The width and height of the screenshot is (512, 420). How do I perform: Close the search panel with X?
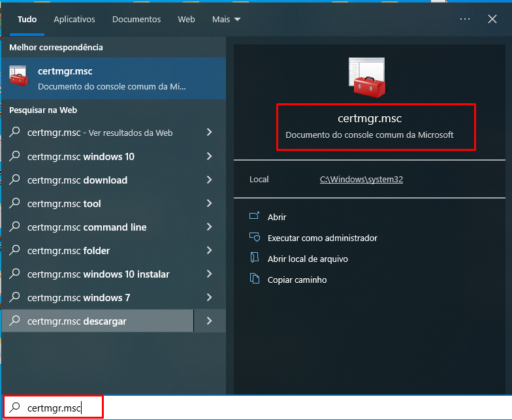492,20
